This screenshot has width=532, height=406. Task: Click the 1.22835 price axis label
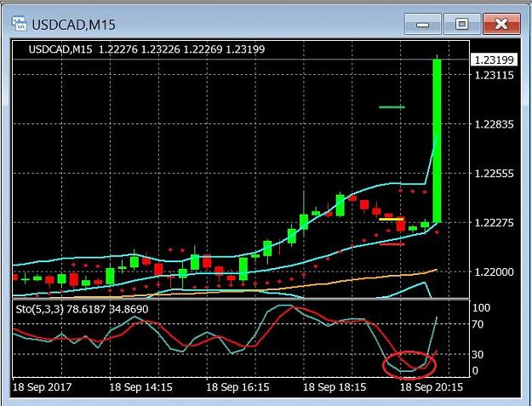click(x=494, y=124)
